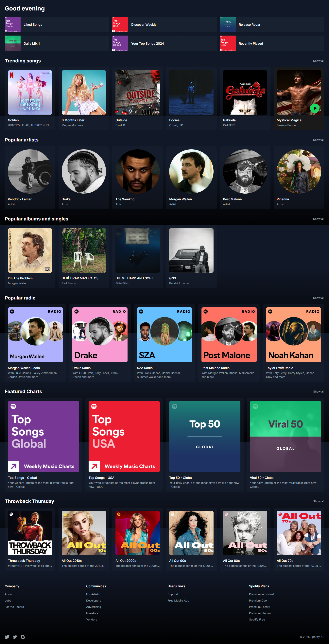Show all Featured Charts
329x644 pixels.
319,392
